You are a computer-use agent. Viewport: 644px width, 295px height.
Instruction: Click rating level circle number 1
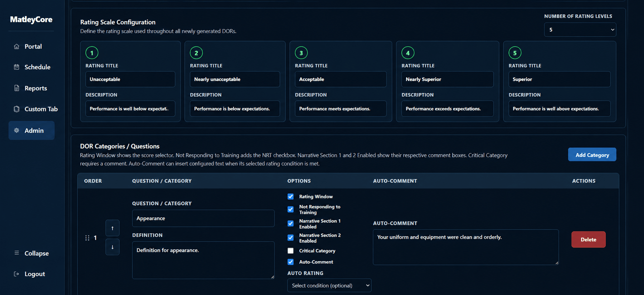pos(92,53)
